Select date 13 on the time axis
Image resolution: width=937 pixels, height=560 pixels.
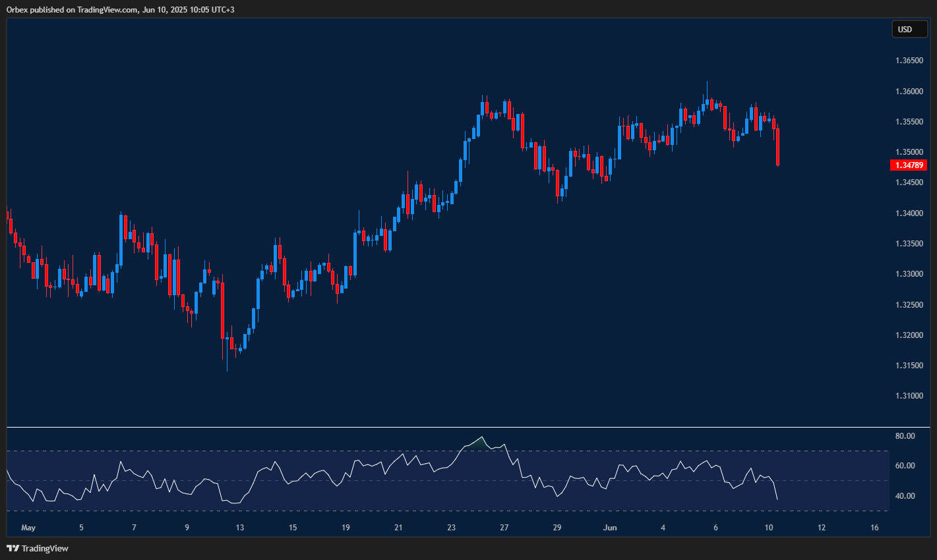[240, 528]
